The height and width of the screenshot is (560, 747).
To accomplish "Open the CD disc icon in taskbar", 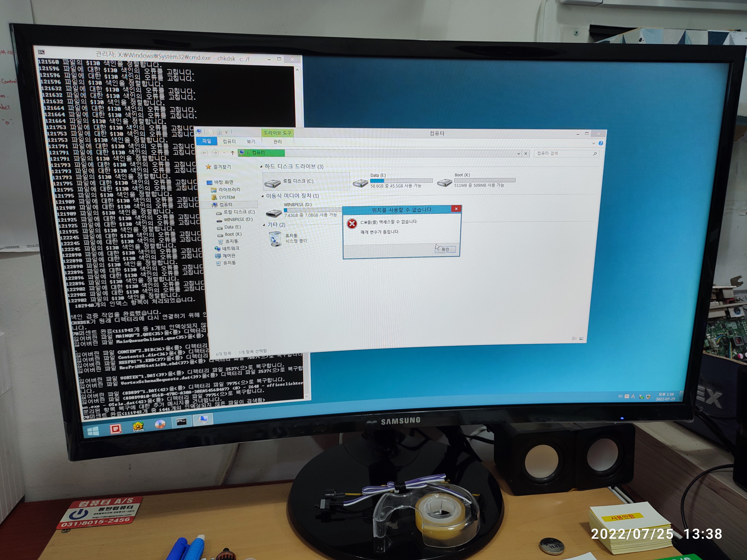I will click(x=160, y=424).
